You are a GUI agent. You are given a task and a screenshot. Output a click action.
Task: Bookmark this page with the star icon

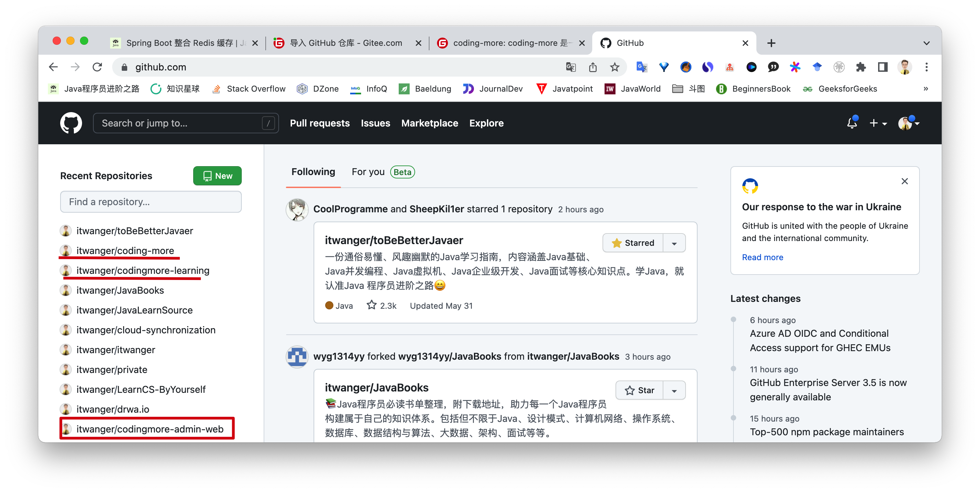(x=614, y=67)
